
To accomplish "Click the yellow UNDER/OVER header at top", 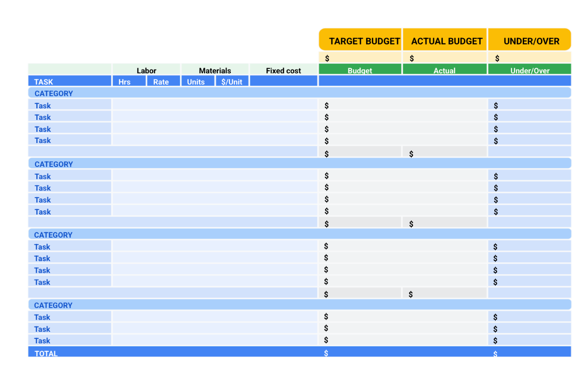I will pos(529,41).
